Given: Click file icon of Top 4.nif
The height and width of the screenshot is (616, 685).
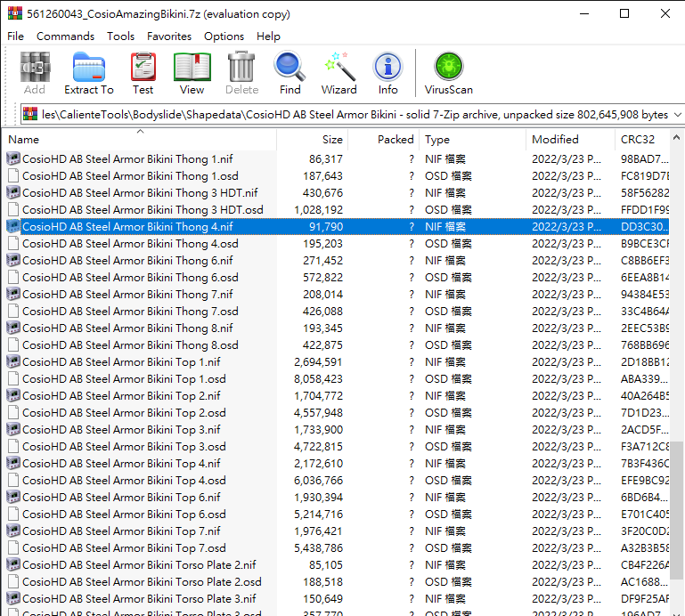Looking at the screenshot, I should pyautogui.click(x=13, y=463).
